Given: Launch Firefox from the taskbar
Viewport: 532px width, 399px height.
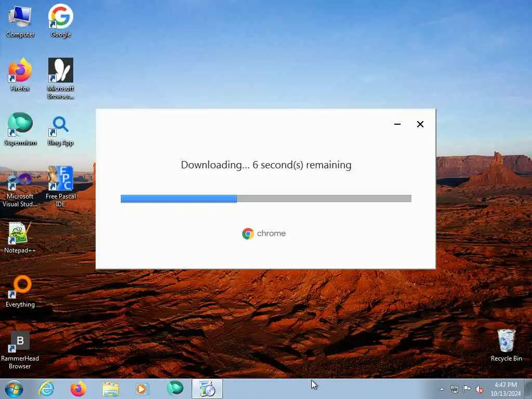Looking at the screenshot, I should pos(78,389).
